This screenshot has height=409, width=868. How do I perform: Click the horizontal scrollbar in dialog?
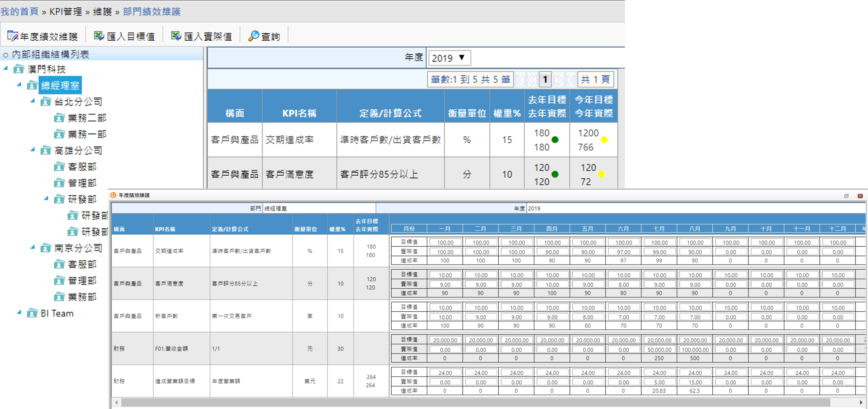coord(475,402)
